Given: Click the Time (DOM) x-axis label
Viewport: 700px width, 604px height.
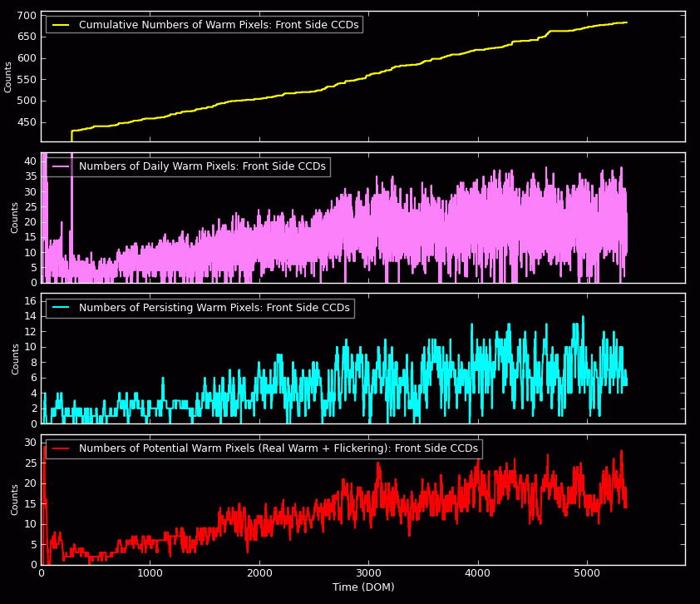Looking at the screenshot, I should point(362,587).
